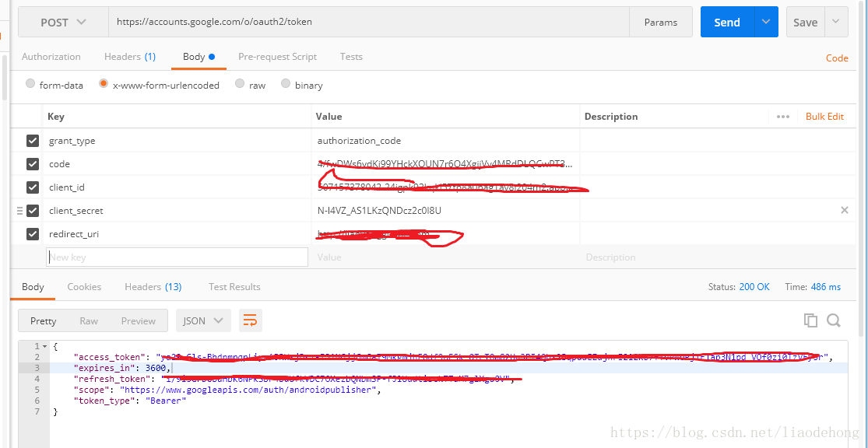
Task: Click the 200 OK status value
Action: (754, 287)
